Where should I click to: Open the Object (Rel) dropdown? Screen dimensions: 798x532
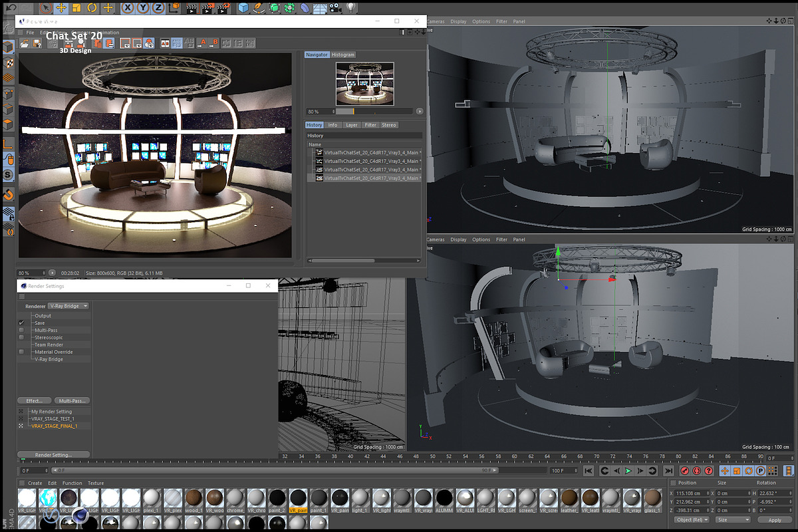click(x=692, y=519)
